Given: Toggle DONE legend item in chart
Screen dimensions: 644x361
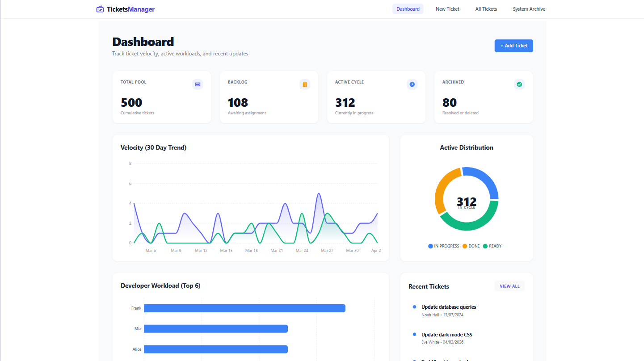Looking at the screenshot, I should tap(471, 246).
